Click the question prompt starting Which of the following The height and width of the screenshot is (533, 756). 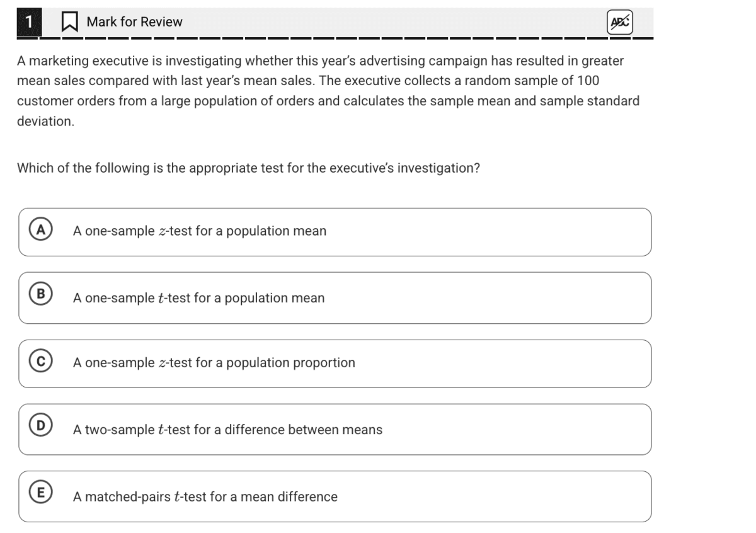[248, 168]
